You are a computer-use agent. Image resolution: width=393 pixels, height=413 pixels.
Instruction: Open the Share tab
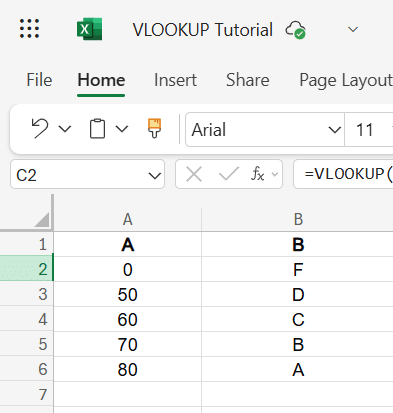coord(248,80)
